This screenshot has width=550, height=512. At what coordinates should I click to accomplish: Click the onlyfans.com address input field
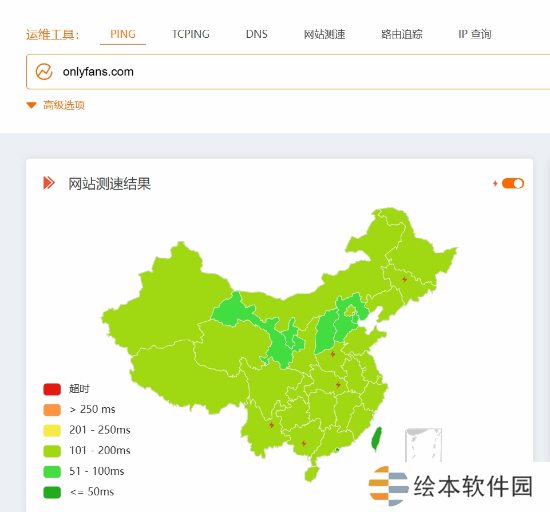(x=288, y=72)
